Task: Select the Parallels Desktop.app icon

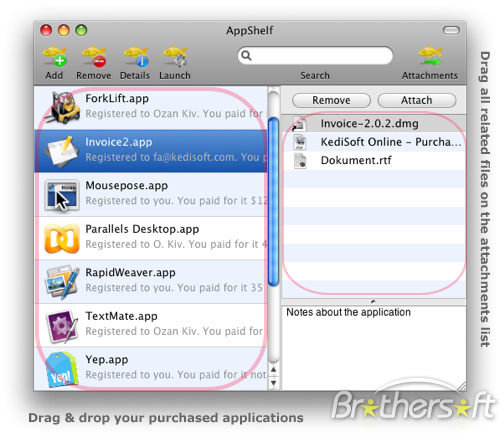Action: click(62, 238)
